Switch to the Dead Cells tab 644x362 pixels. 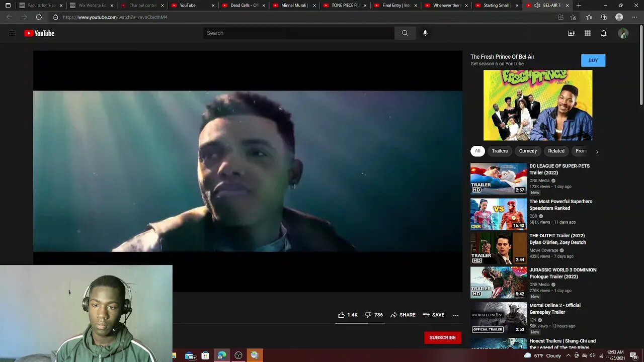tap(243, 6)
